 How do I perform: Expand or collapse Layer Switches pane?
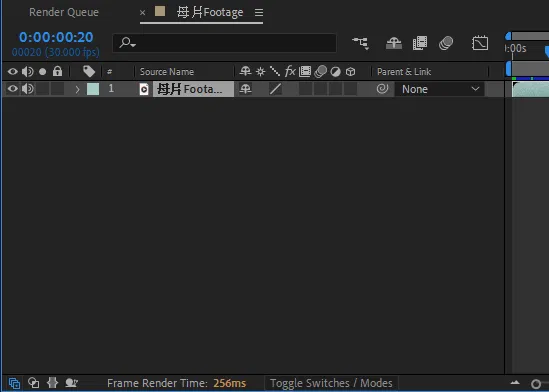click(x=14, y=383)
